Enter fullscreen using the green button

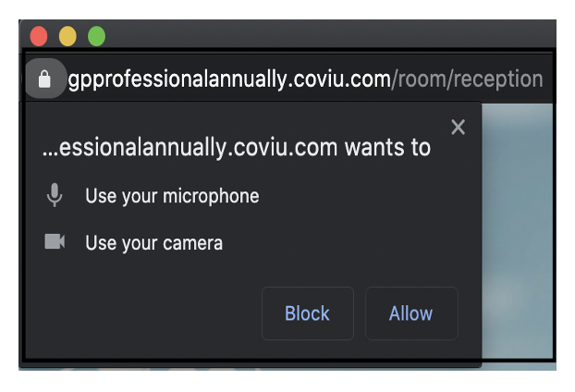(x=96, y=37)
